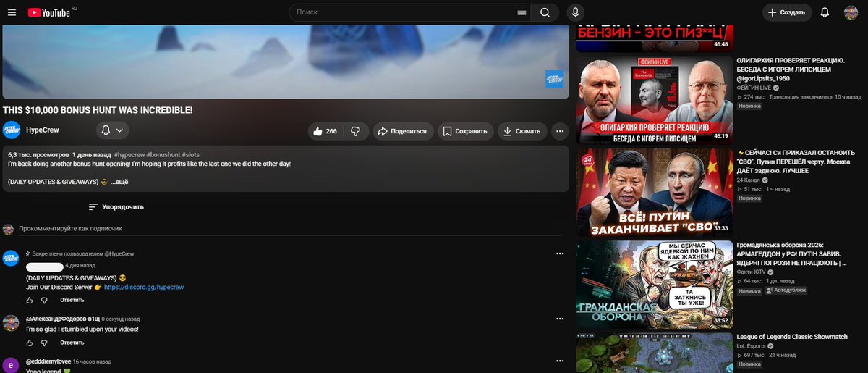The width and height of the screenshot is (868, 373).
Task: Open the notifications bell in header
Action: coord(825,12)
